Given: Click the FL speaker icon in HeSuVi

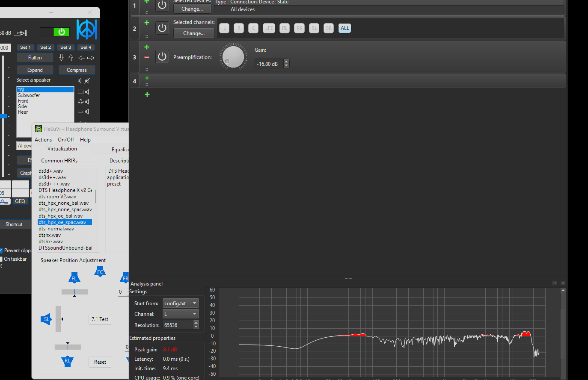Looking at the screenshot, I should pos(74,278).
